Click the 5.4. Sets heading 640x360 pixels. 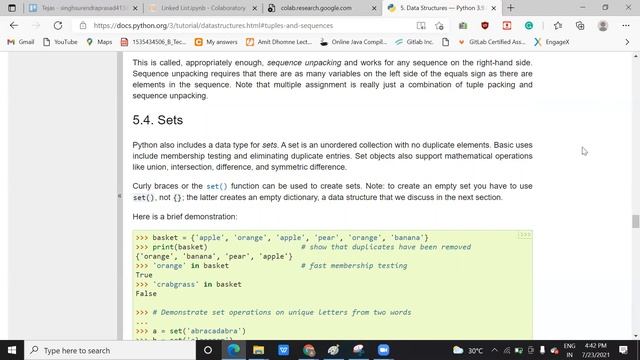(158, 120)
